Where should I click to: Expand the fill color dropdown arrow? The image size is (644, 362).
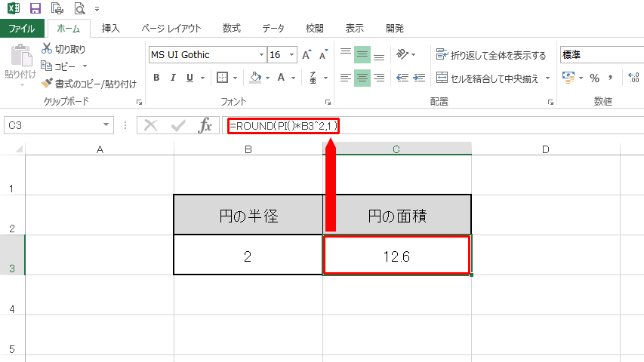[x=268, y=78]
